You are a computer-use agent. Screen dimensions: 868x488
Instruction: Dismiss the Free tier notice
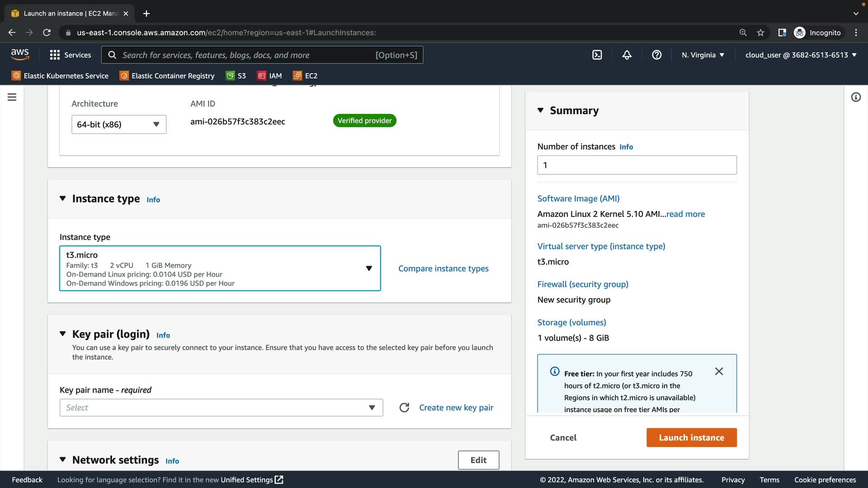pyautogui.click(x=719, y=371)
